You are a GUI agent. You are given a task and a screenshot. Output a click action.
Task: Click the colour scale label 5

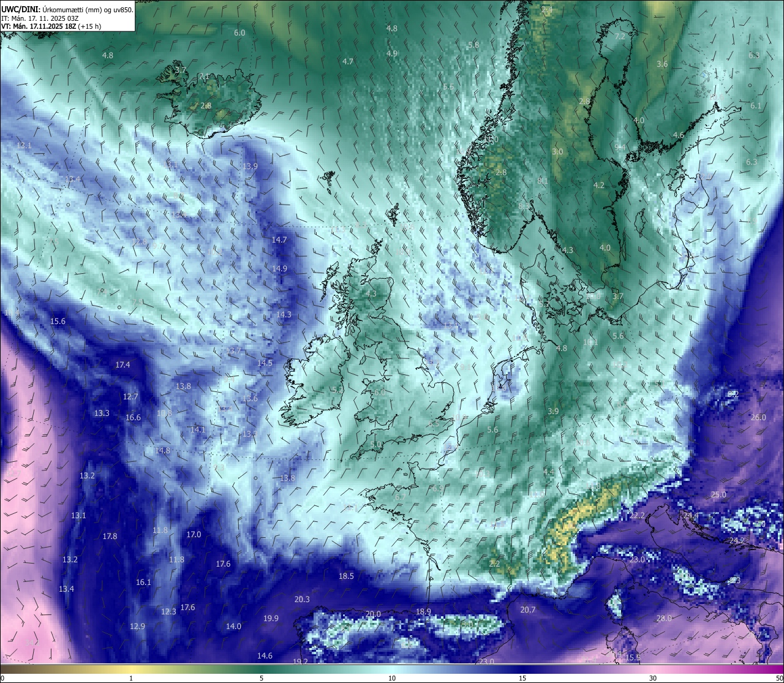coord(262,677)
